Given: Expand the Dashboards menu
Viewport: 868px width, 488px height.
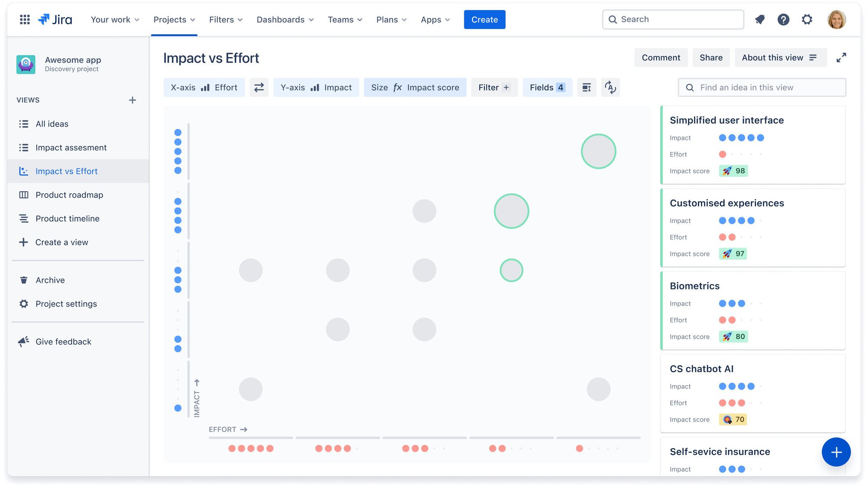Looking at the screenshot, I should click(x=285, y=20).
